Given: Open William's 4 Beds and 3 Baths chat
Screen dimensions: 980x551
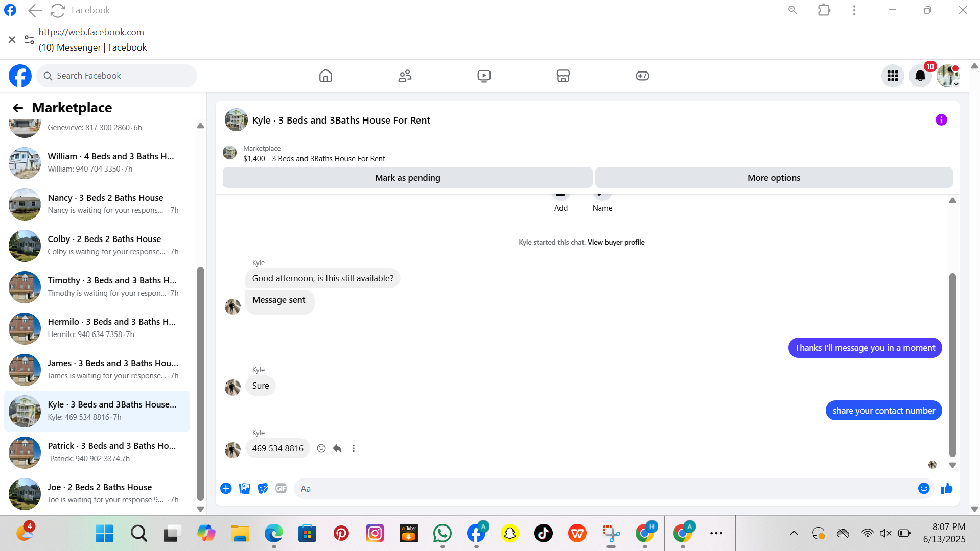Looking at the screenshot, I should pos(97,163).
